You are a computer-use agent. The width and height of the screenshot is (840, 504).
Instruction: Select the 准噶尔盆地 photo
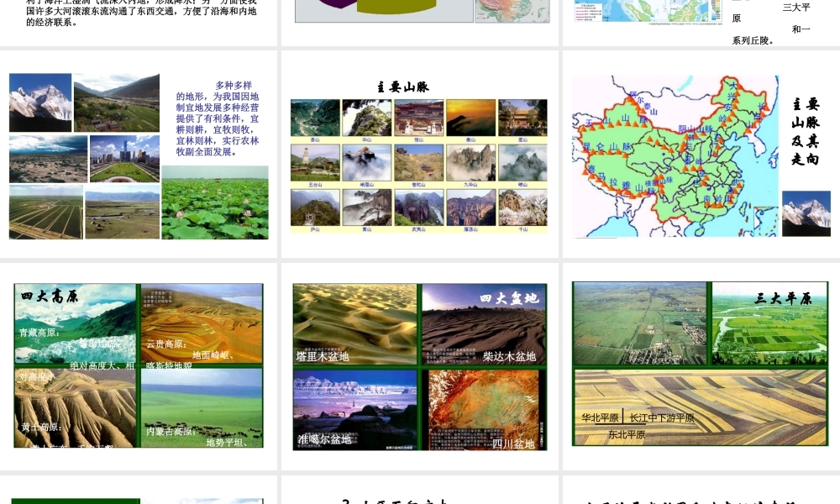click(x=354, y=410)
